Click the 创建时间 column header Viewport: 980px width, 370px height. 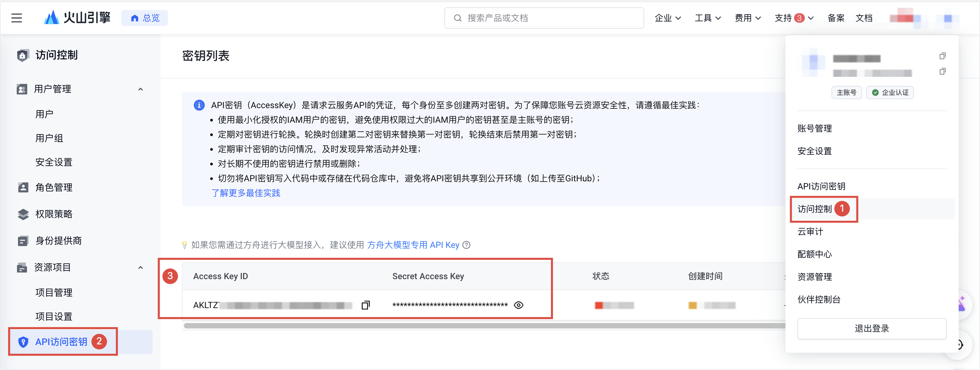coord(705,276)
